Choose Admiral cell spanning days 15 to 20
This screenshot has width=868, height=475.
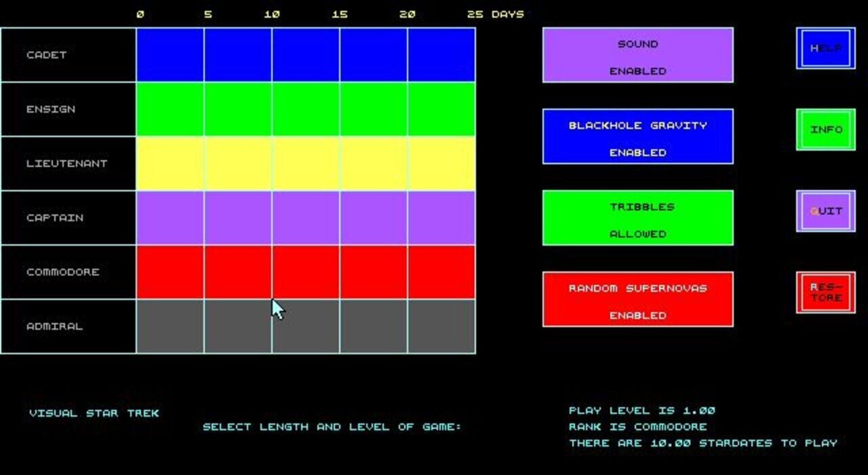tap(374, 326)
